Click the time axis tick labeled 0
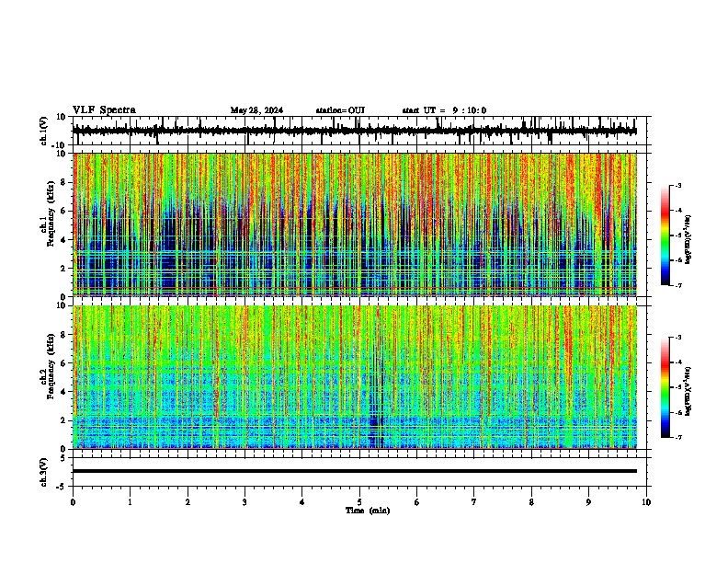728x563 pixels. point(73,502)
